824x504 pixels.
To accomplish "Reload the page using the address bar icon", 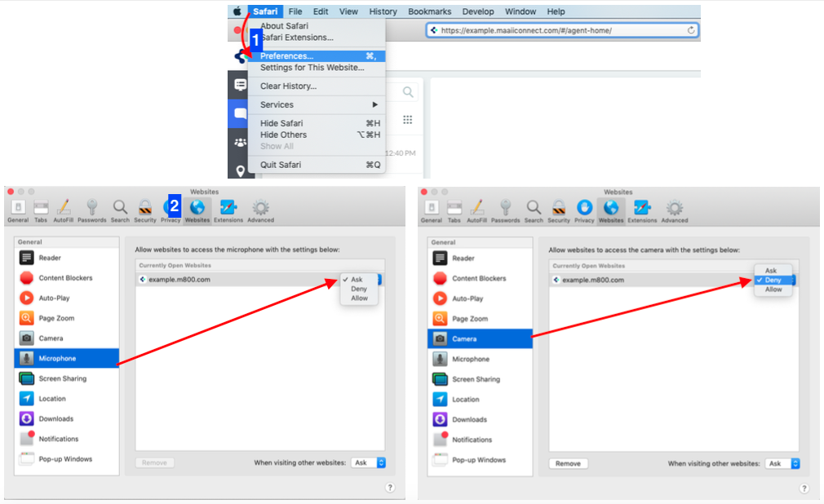I will pyautogui.click(x=691, y=30).
